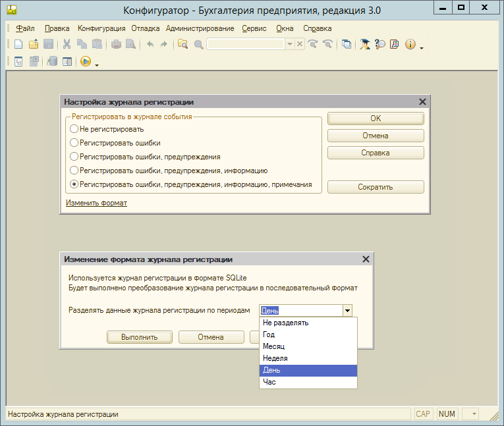The height and width of the screenshot is (426, 504).
Task: Click the Start debugging play icon
Action: pyautogui.click(x=86, y=61)
